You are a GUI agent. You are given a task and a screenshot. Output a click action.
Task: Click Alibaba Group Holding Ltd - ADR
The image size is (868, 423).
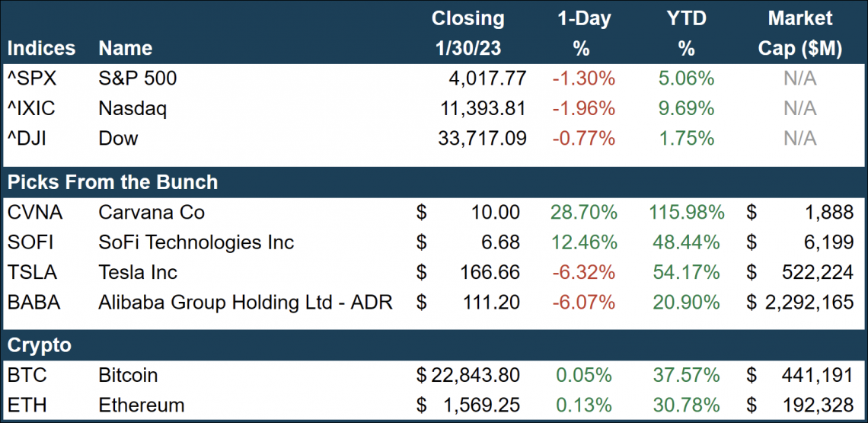245,303
